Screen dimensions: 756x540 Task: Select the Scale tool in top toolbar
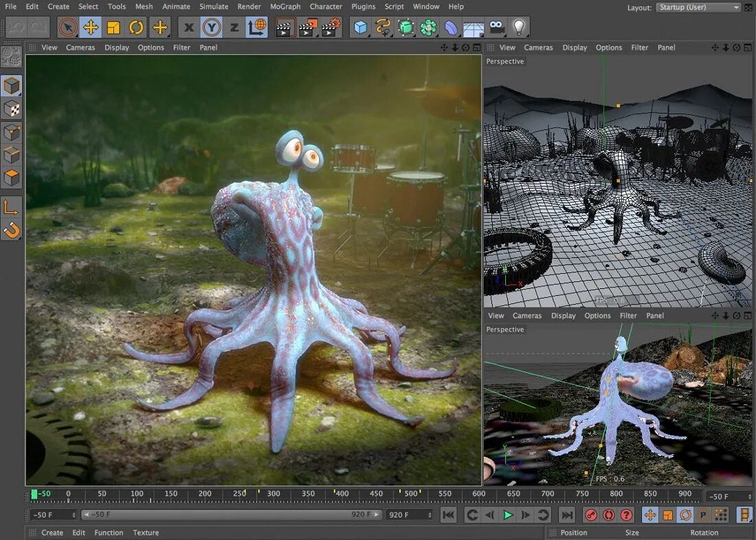click(114, 28)
